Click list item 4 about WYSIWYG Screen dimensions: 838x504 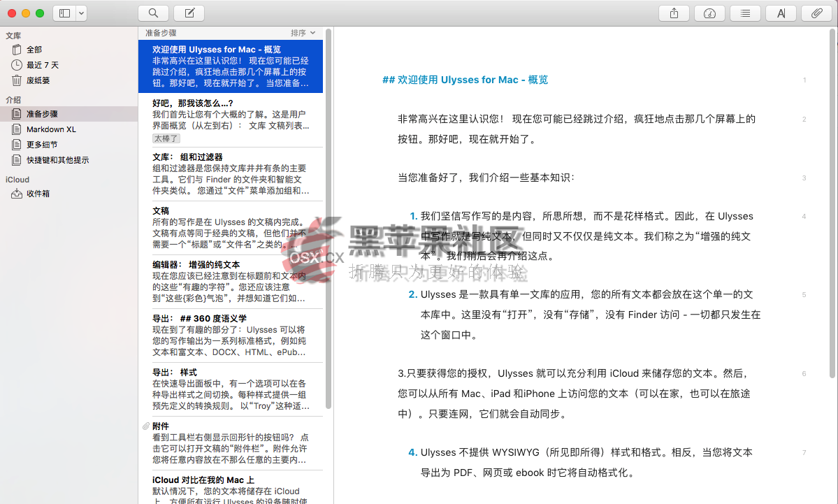(x=580, y=462)
